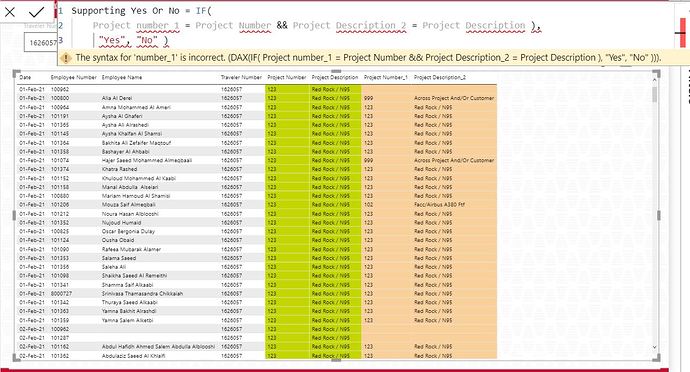Select the 'Yamna Salem Alketbi' cell
Image resolution: width=690 pixels, height=372 pixels.
(x=127, y=320)
